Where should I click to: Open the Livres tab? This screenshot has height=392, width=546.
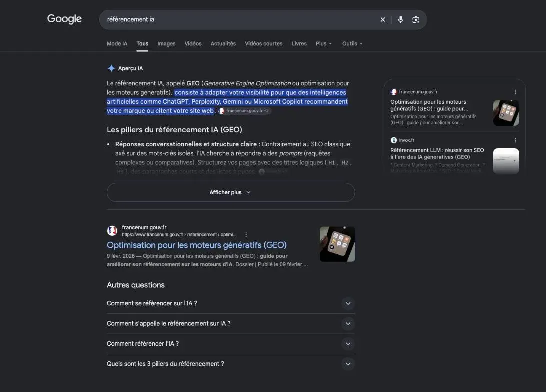click(x=299, y=44)
